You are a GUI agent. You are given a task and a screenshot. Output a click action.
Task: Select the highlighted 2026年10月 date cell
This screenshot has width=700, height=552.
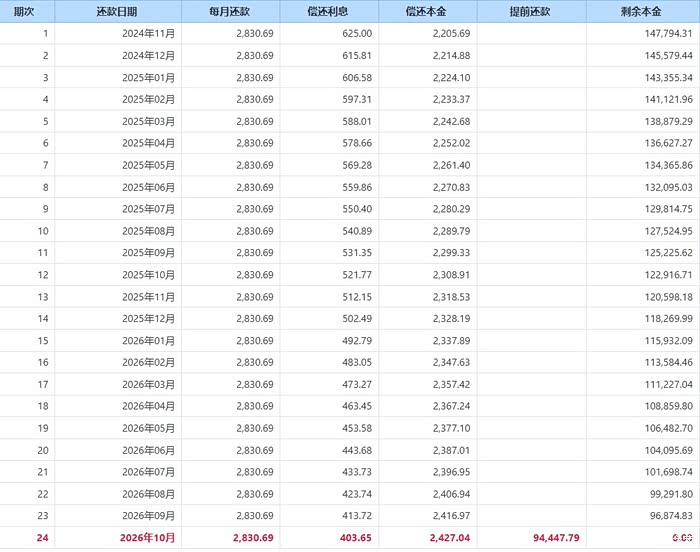pyautogui.click(x=148, y=538)
